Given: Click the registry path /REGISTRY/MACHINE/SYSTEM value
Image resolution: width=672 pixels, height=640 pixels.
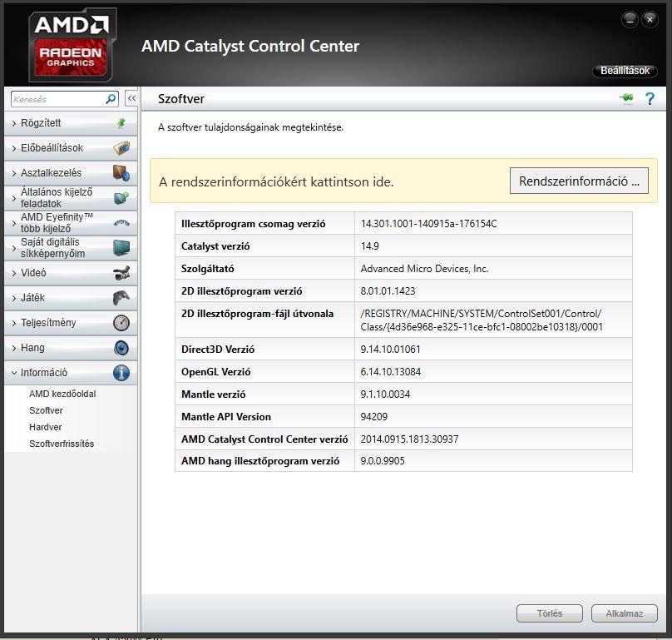Looking at the screenshot, I should tap(482, 320).
